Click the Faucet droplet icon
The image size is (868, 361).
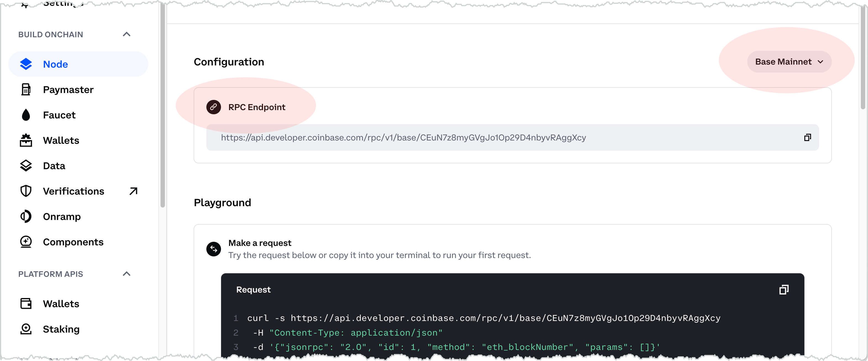point(26,115)
